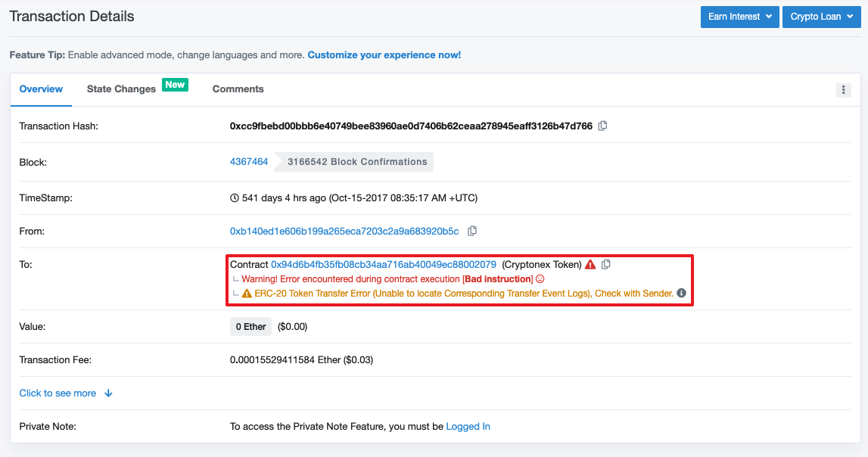Switch to the State Changes tab
Image resolution: width=868 pixels, height=457 pixels.
[121, 89]
